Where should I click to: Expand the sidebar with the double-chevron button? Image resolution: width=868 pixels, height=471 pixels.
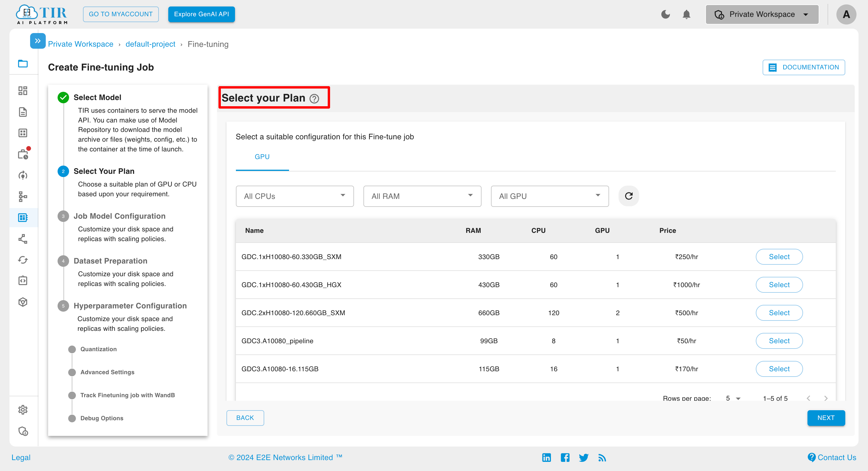(38, 41)
